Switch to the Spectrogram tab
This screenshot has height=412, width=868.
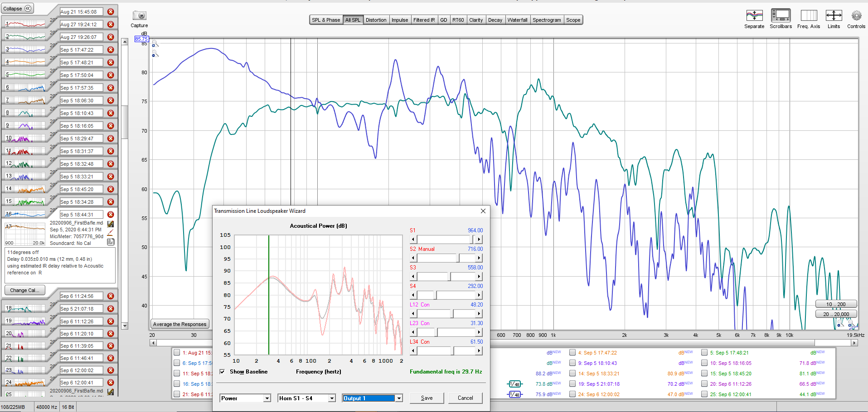pos(547,20)
